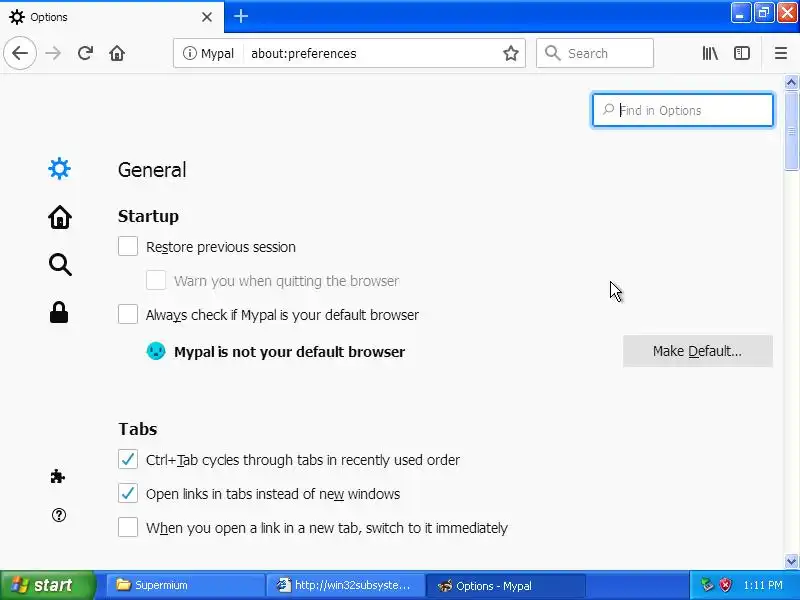Open the Search preferences magnifier icon

tap(60, 265)
